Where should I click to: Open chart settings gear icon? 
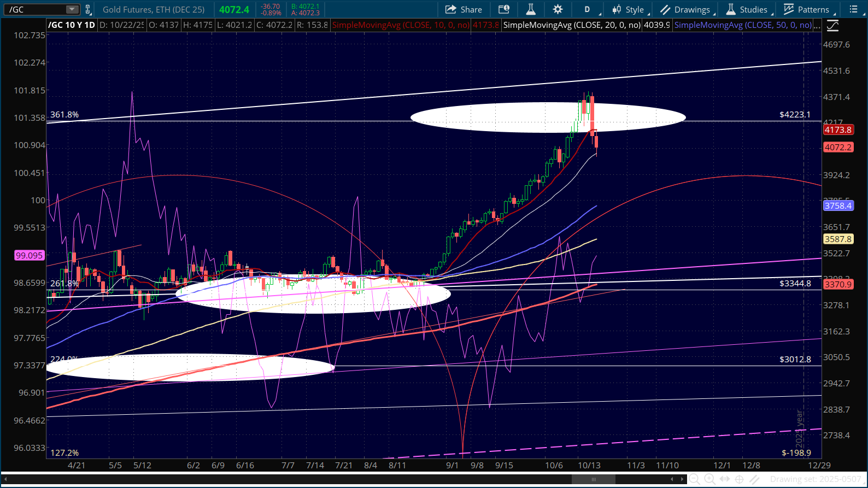pyautogui.click(x=558, y=9)
